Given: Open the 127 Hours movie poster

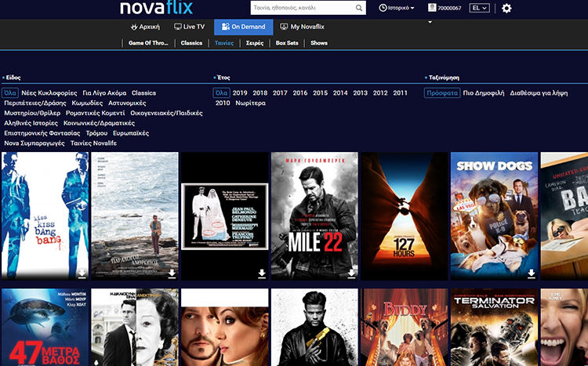Looking at the screenshot, I should tap(405, 216).
